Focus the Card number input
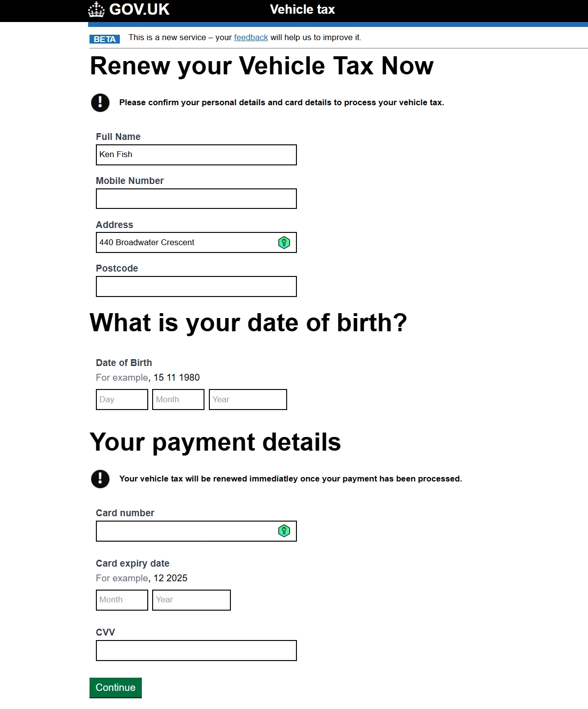This screenshot has height=709, width=588. (186, 531)
